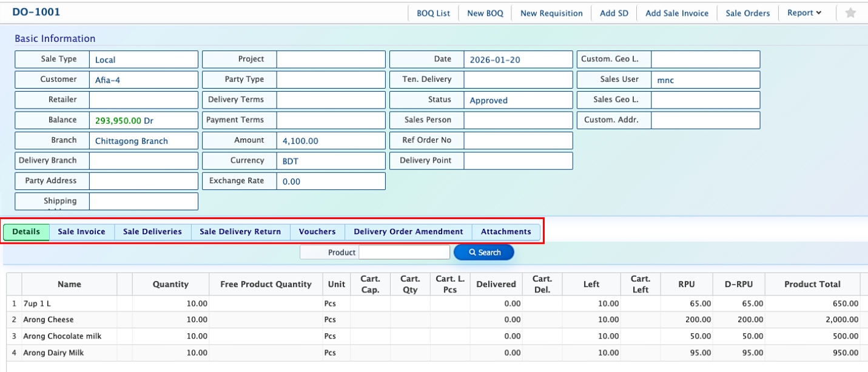Viewport: 868px width, 372px height.
Task: Go to Sale Orders
Action: coord(747,13)
